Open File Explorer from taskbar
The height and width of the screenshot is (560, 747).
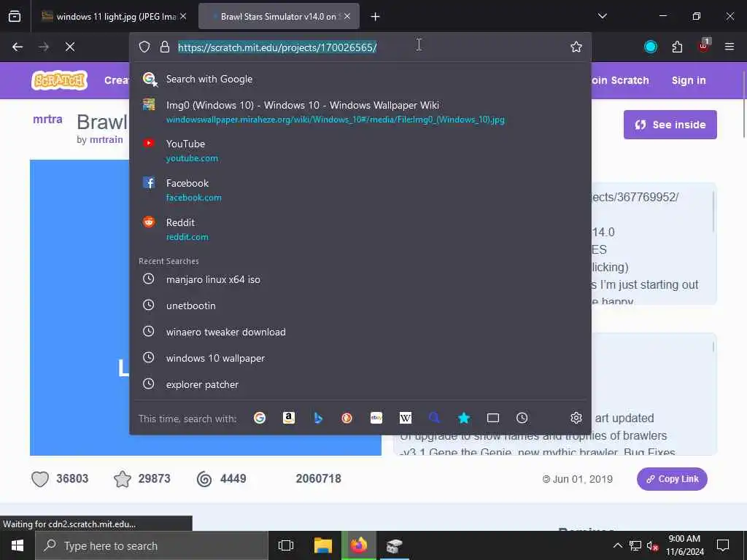click(322, 545)
